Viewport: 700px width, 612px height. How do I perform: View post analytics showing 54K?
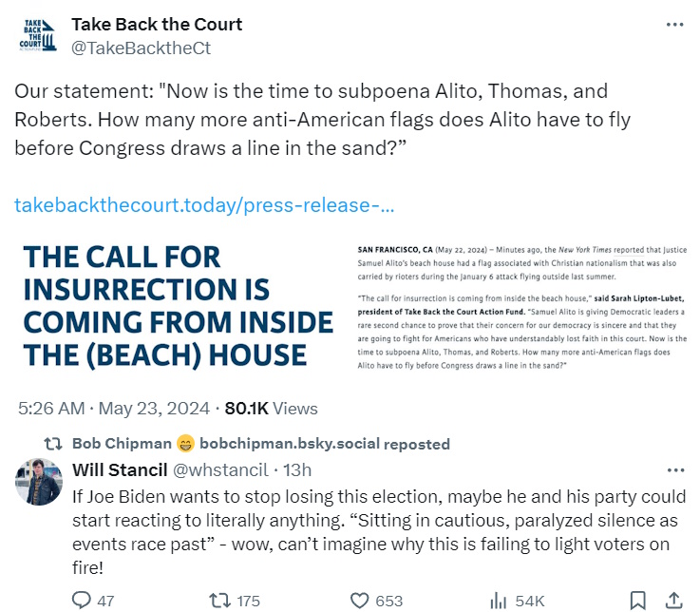click(x=498, y=601)
